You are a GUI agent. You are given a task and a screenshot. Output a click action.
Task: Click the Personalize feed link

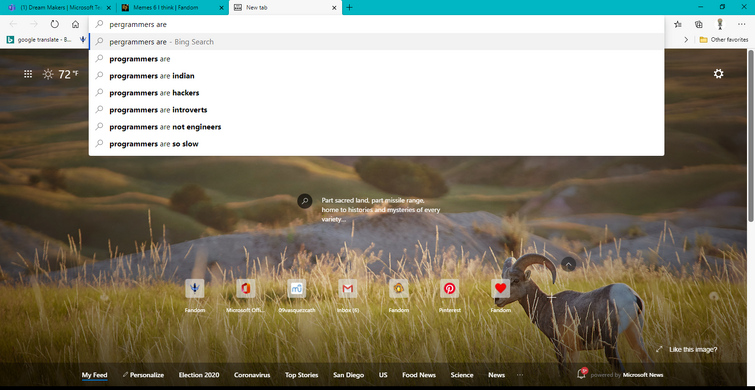143,375
